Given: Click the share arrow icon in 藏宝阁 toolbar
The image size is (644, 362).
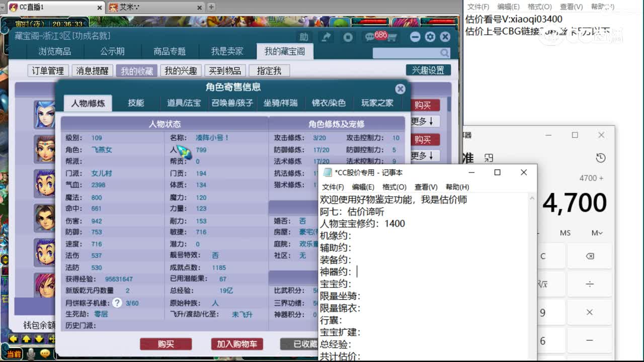Looking at the screenshot, I should pos(326,37).
